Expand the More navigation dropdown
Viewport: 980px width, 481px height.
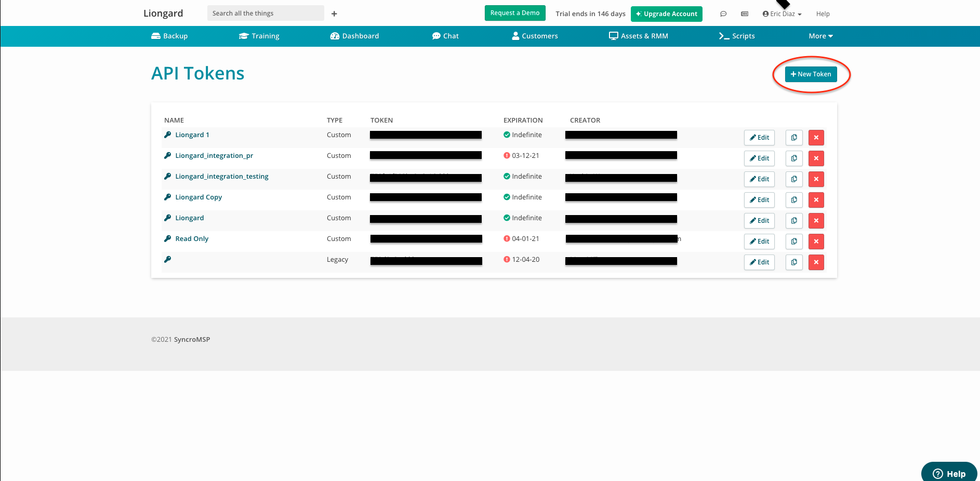(x=821, y=36)
